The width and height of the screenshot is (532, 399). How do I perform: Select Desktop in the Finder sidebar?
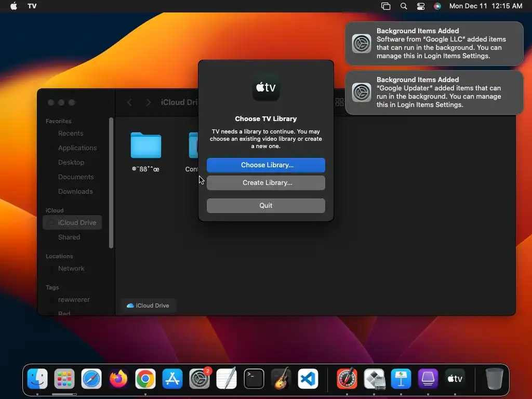click(x=71, y=163)
